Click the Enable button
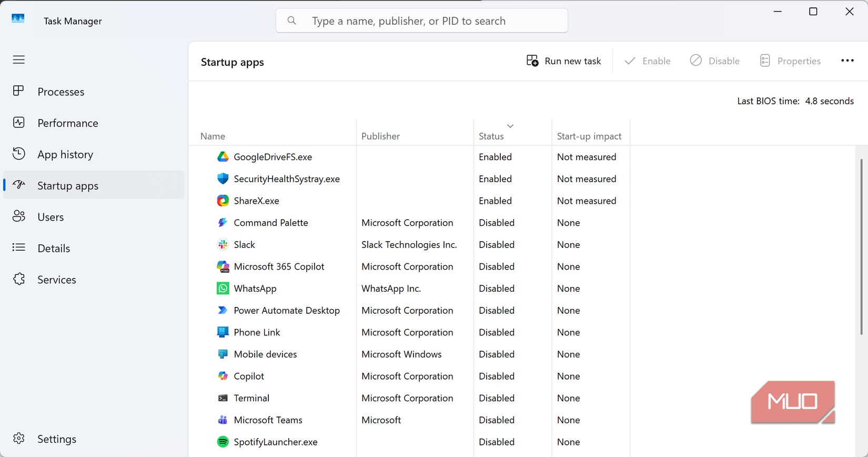Screen dimensions: 868x457 pyautogui.click(x=648, y=61)
